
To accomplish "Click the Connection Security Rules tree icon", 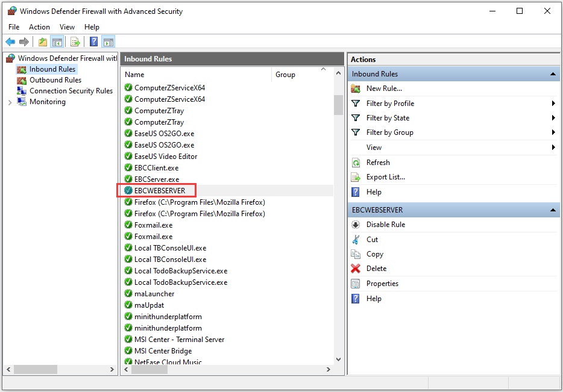I will point(22,91).
